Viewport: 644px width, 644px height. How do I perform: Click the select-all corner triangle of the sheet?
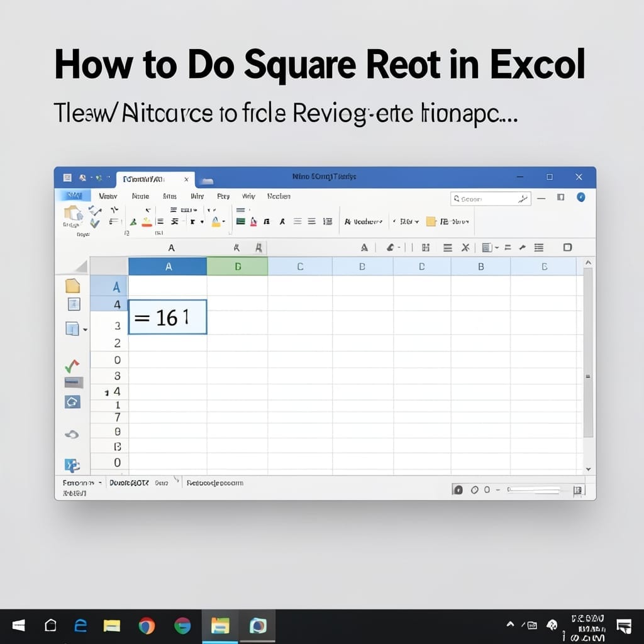click(81, 267)
